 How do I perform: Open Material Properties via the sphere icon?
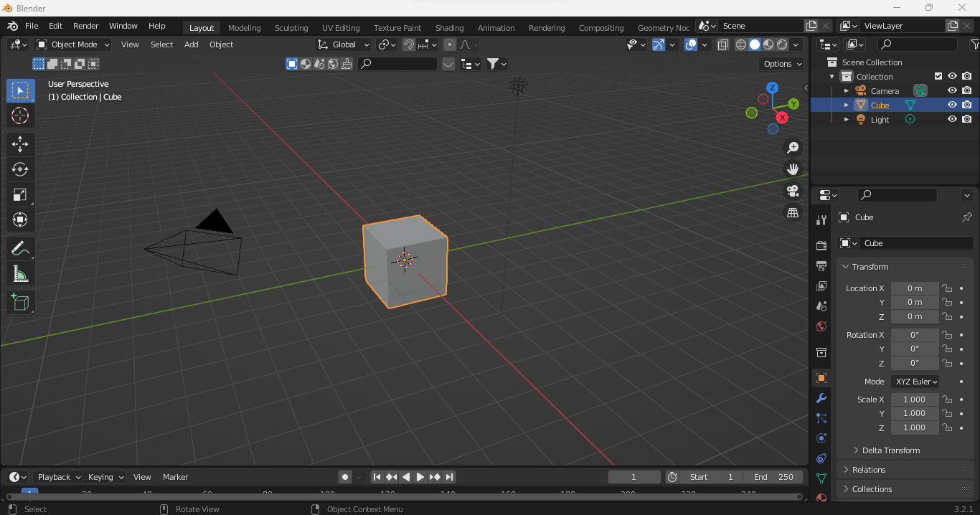[x=821, y=497]
